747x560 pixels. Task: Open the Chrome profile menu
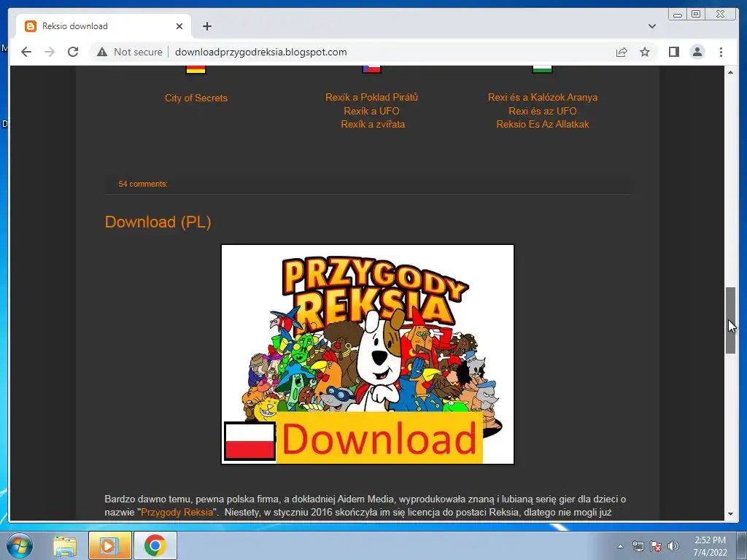[697, 52]
